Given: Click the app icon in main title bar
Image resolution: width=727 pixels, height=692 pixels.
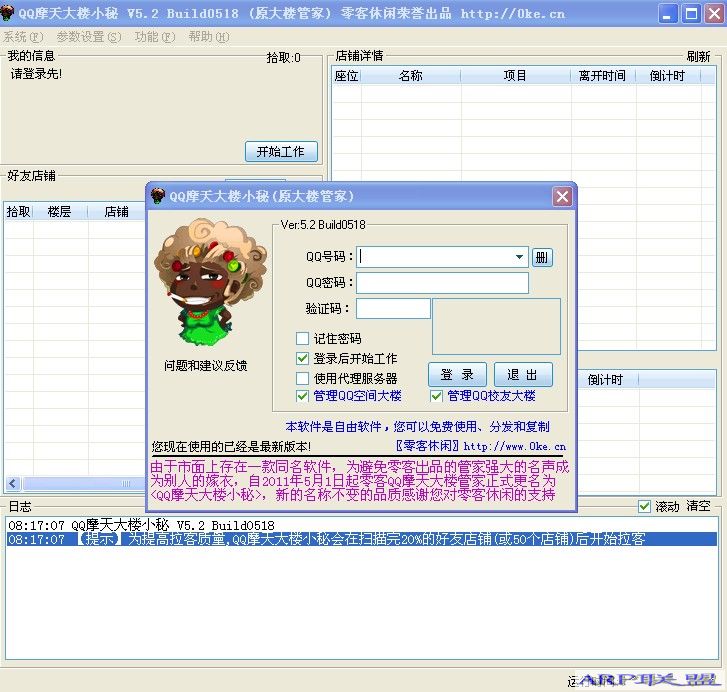Looking at the screenshot, I should click(6, 13).
